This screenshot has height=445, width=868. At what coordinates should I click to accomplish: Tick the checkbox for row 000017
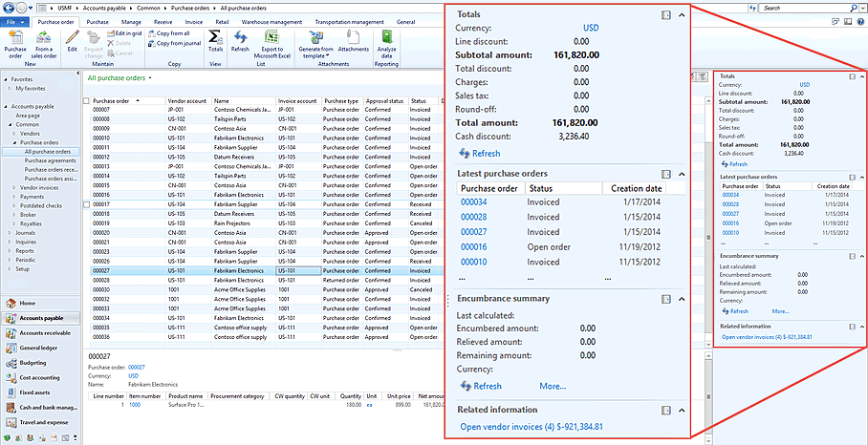[86, 204]
